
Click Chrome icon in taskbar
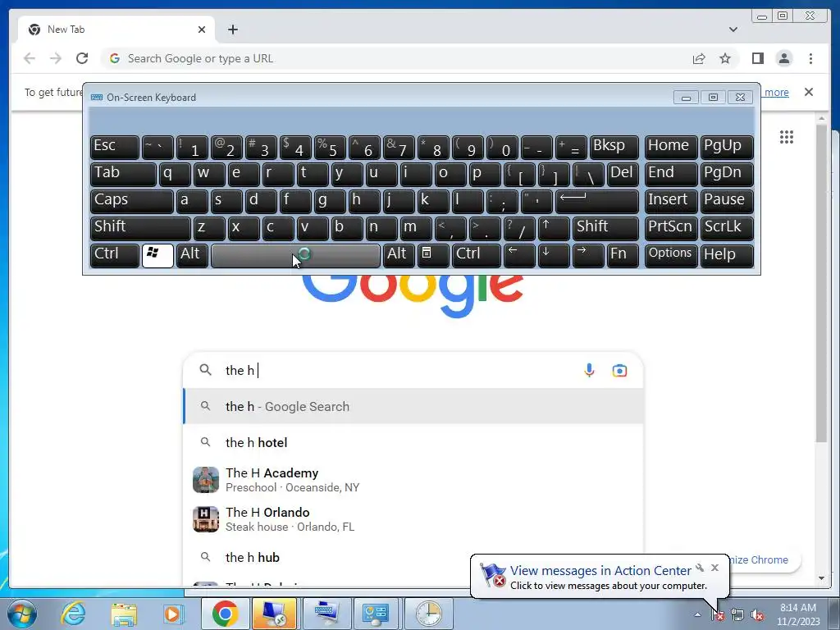[x=225, y=614]
